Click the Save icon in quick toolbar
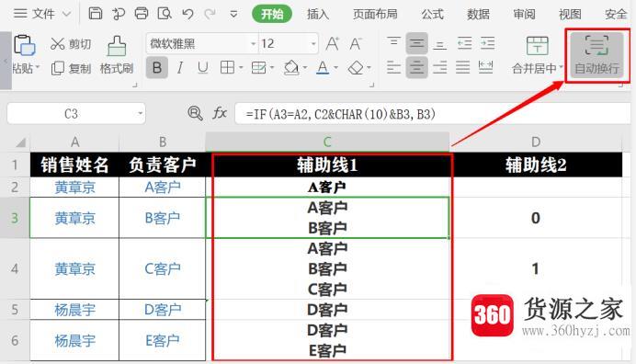 click(96, 14)
